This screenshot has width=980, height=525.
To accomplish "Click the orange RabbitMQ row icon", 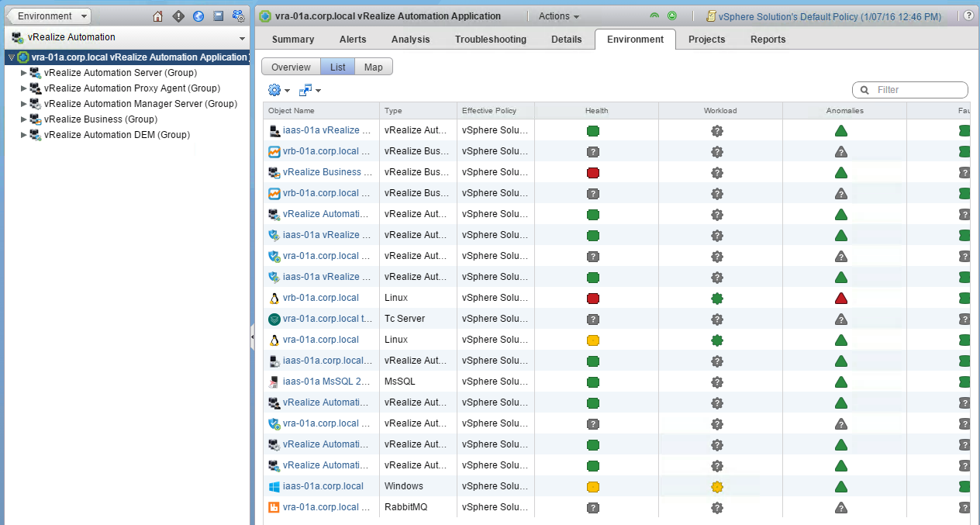I will point(274,507).
